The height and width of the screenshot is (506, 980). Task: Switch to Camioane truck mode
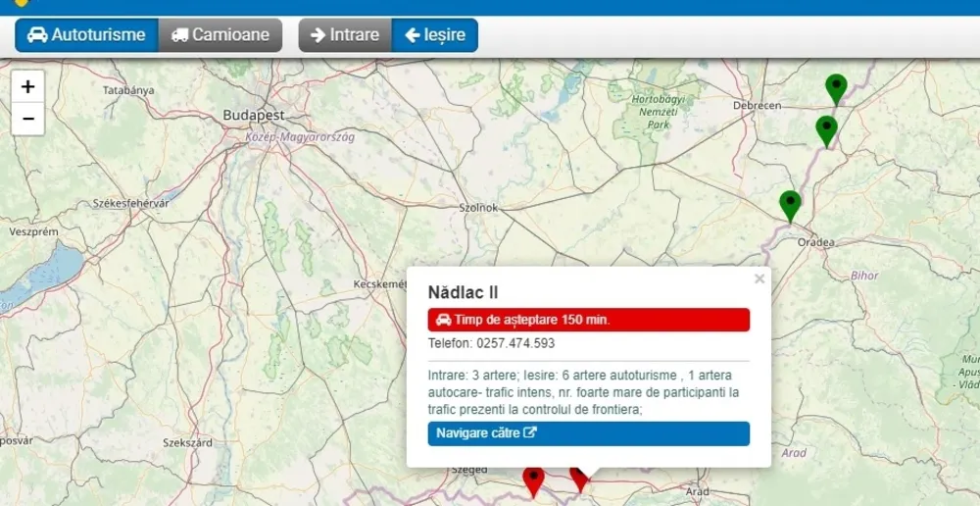coord(220,35)
